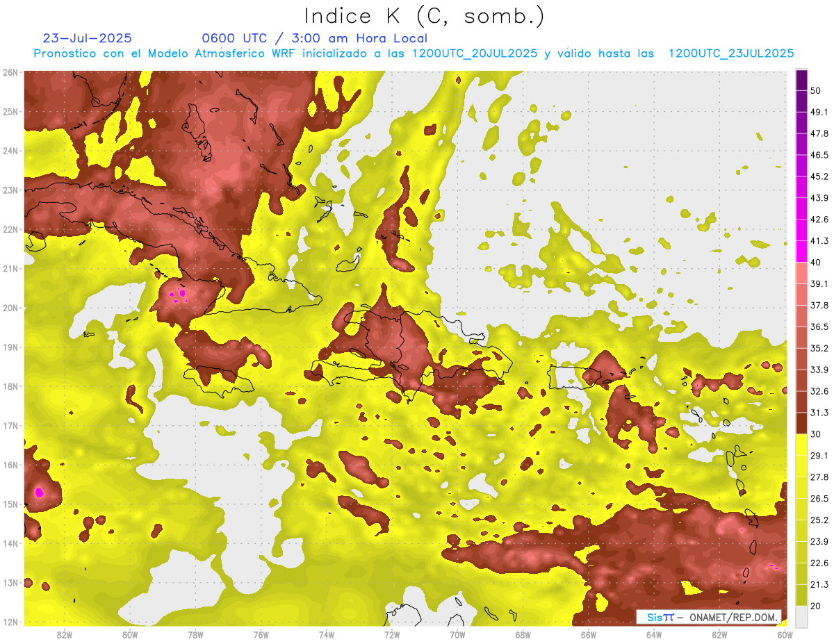Click the "43.9" legend value

pos(818,197)
